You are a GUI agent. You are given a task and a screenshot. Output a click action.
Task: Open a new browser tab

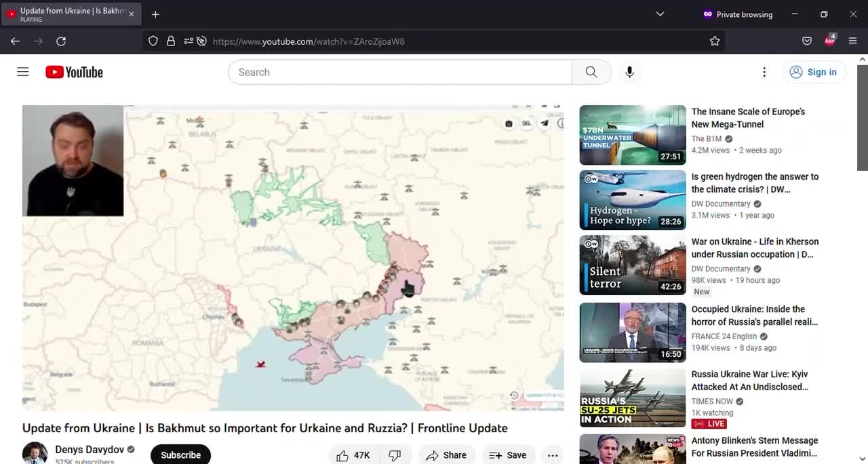[x=155, y=14]
